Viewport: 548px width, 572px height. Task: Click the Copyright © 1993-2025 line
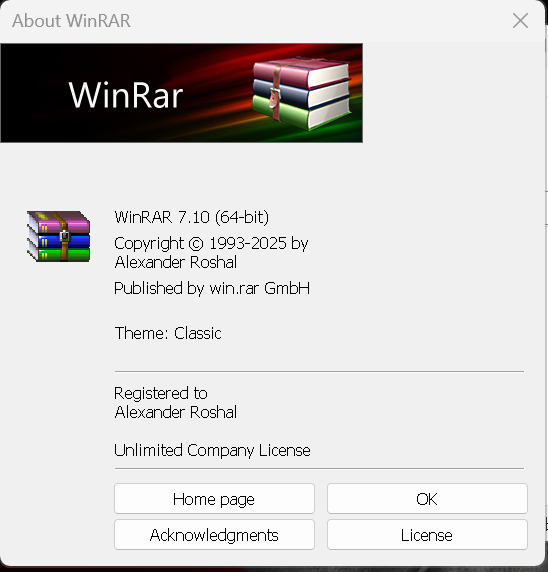point(211,243)
